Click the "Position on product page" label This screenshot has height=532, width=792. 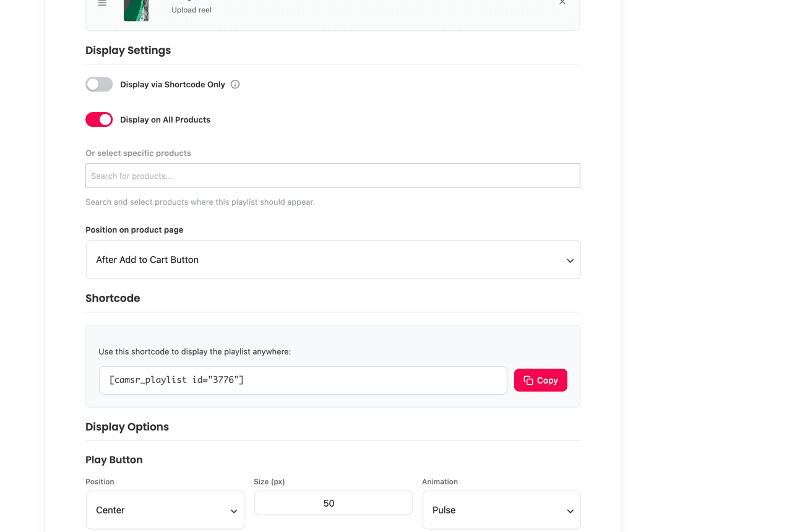(134, 230)
